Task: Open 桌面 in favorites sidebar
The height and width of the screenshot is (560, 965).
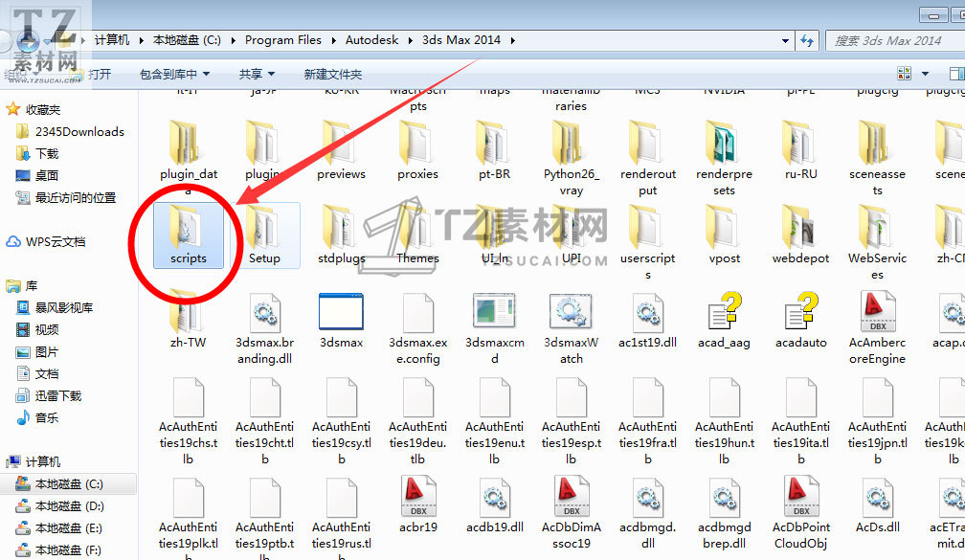Action: (37, 175)
